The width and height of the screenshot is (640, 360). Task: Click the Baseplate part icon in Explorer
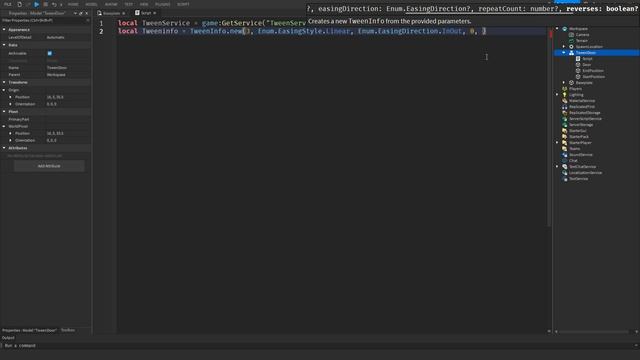(x=571, y=82)
